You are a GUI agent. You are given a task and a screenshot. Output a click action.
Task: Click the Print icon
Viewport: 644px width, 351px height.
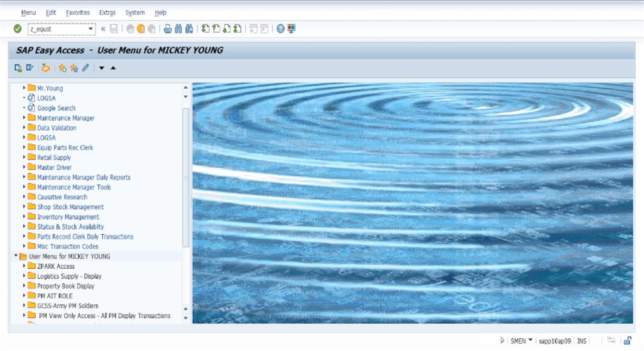[168, 29]
